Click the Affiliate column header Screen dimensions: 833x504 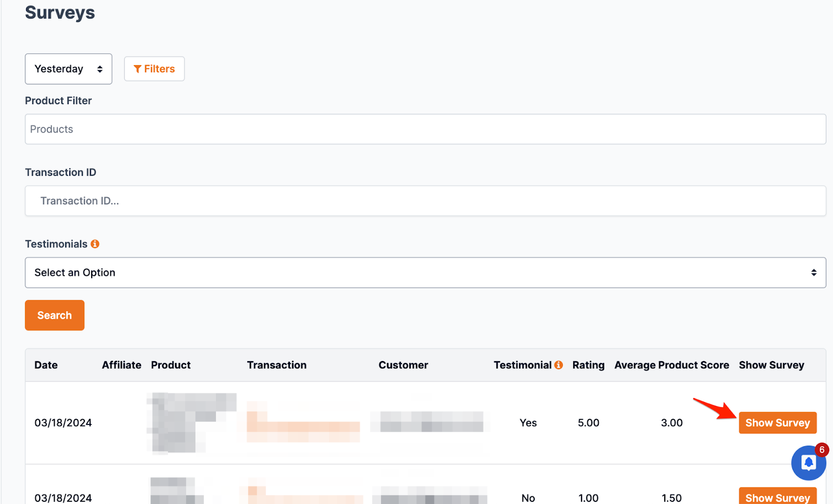point(121,365)
